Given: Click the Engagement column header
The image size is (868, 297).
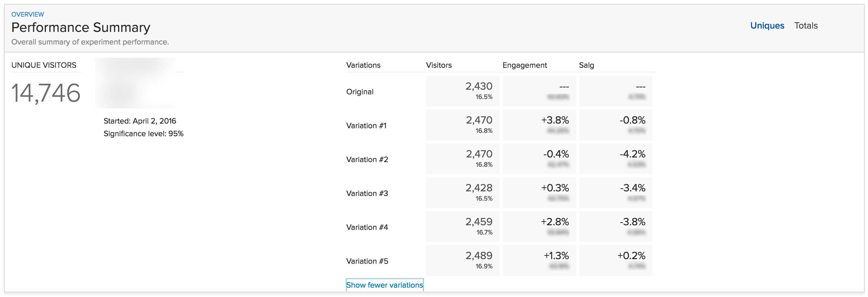Looking at the screenshot, I should pyautogui.click(x=524, y=65).
